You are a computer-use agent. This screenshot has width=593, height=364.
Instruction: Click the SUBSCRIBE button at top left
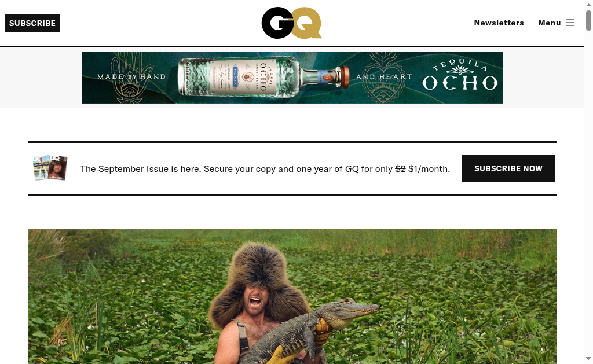[32, 23]
